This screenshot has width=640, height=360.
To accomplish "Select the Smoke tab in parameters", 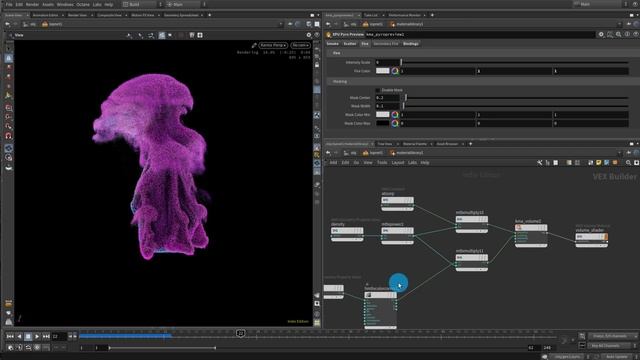I will point(333,44).
